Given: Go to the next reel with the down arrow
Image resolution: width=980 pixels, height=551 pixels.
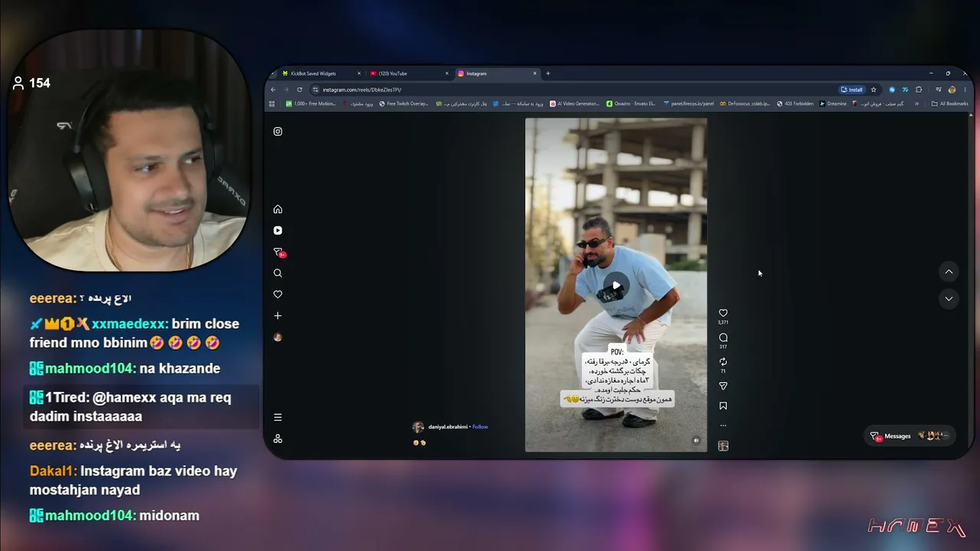Looking at the screenshot, I should tap(949, 299).
